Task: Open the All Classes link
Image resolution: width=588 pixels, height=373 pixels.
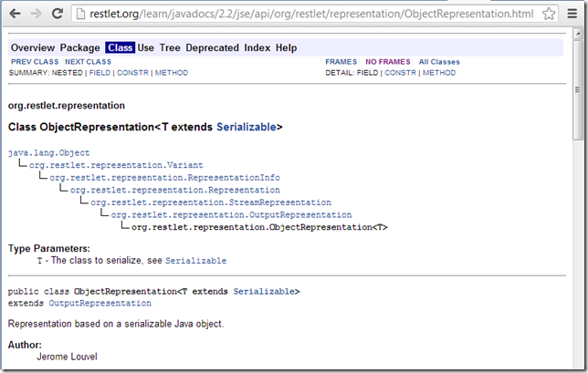Action: pyautogui.click(x=439, y=62)
